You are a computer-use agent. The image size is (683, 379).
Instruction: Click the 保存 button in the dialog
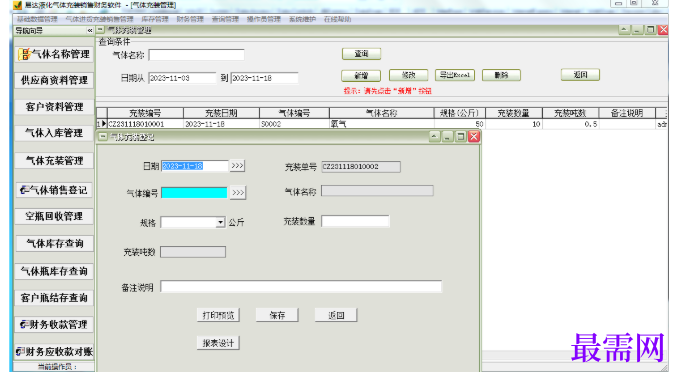click(277, 315)
